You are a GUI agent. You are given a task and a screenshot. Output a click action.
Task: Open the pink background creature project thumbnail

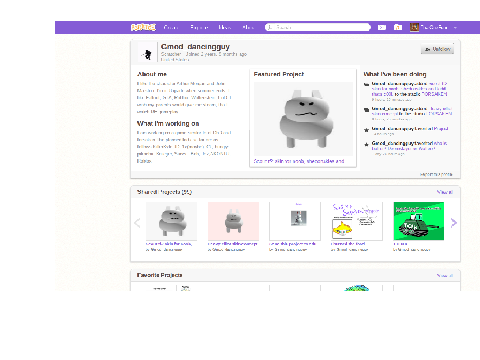233,221
